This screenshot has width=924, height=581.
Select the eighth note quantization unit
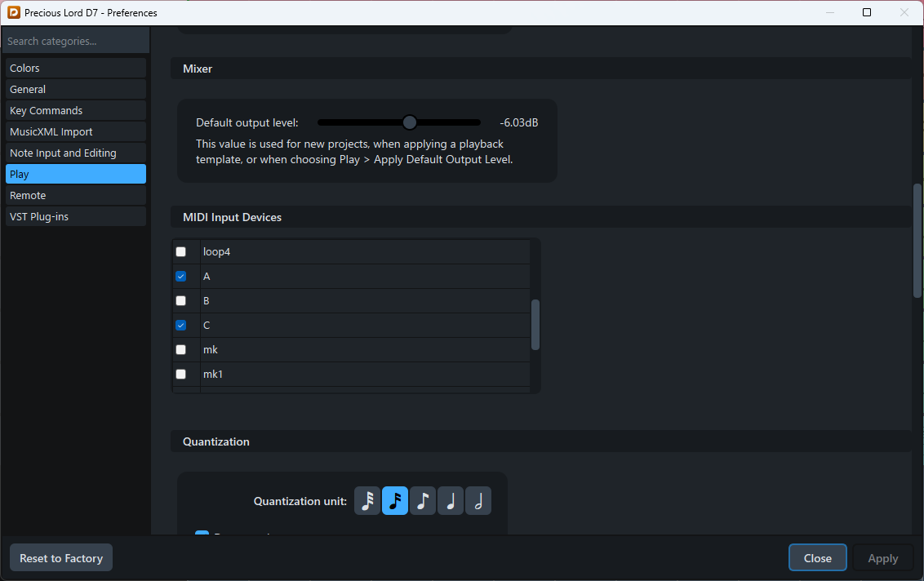tap(423, 500)
